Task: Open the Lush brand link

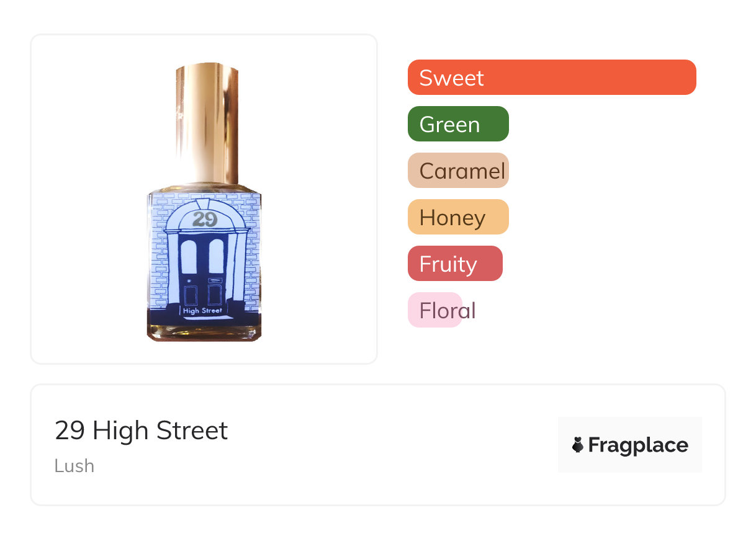Action: 74,466
